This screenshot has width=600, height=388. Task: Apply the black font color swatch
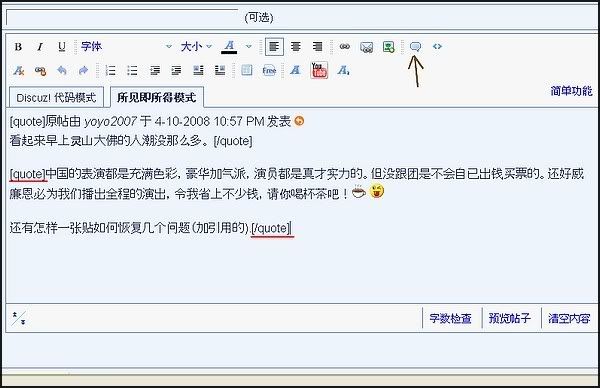click(x=229, y=47)
